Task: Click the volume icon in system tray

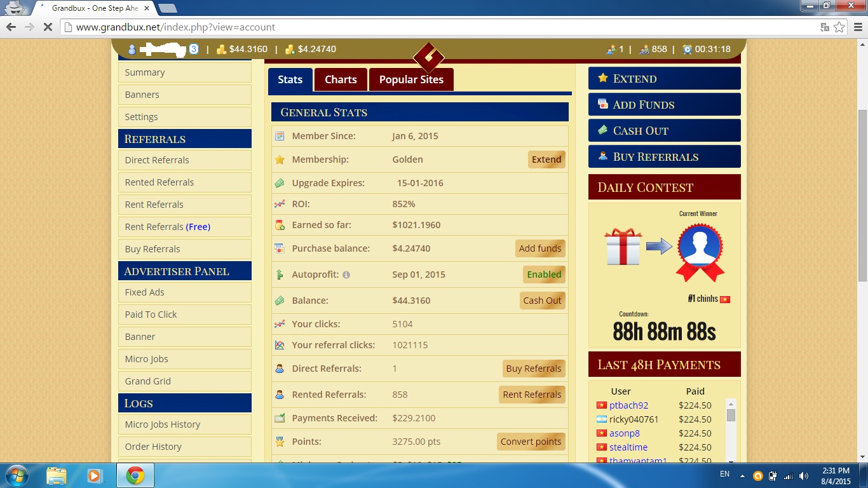Action: 804,475
